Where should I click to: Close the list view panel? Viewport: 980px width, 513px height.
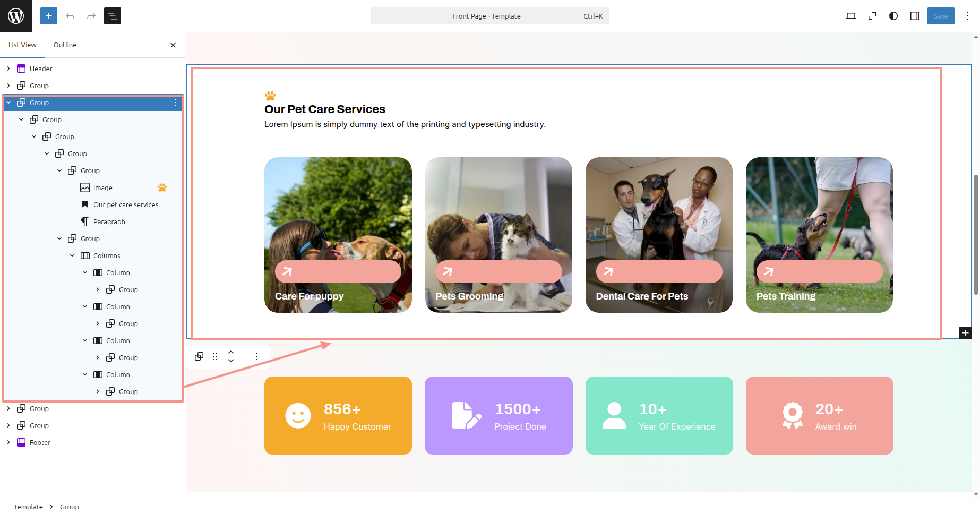pyautogui.click(x=173, y=45)
